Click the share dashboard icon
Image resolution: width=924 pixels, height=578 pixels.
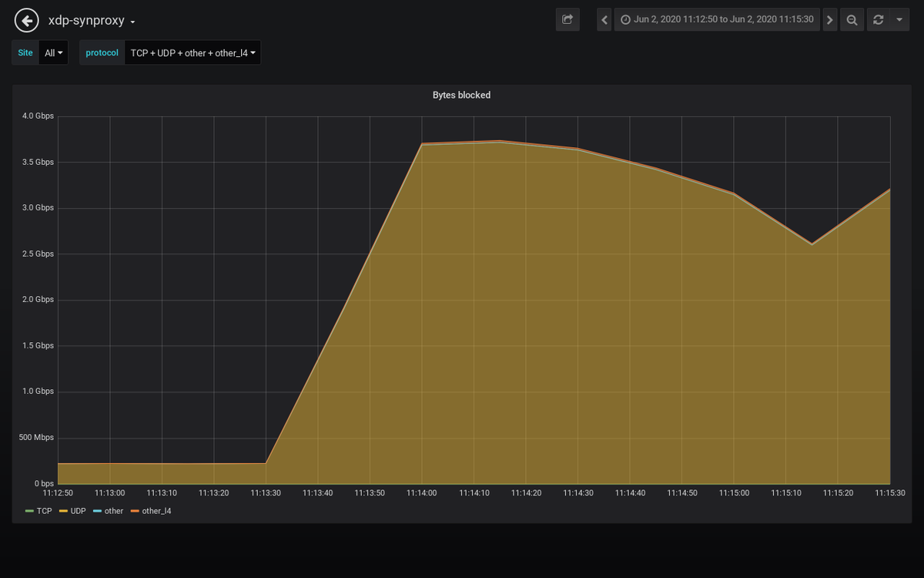click(x=567, y=19)
